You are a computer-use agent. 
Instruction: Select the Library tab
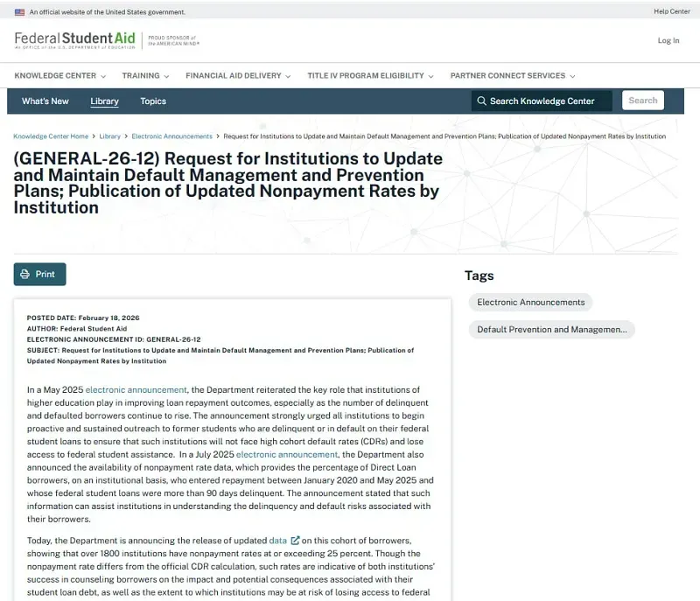point(104,101)
